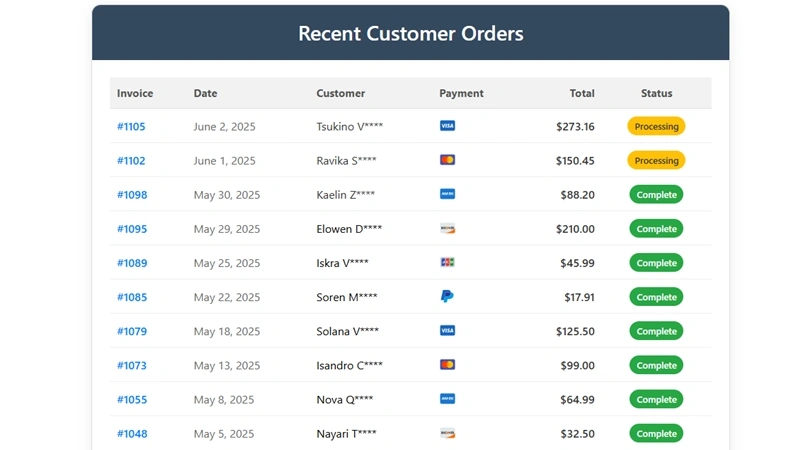This screenshot has height=450, width=800.
Task: Select customer name Elowen D****
Action: (349, 229)
